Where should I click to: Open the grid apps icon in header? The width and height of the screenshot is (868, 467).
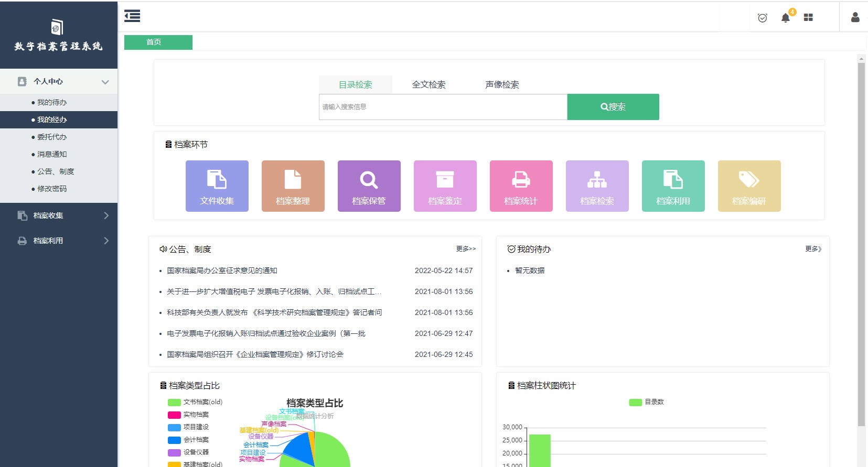click(808, 18)
